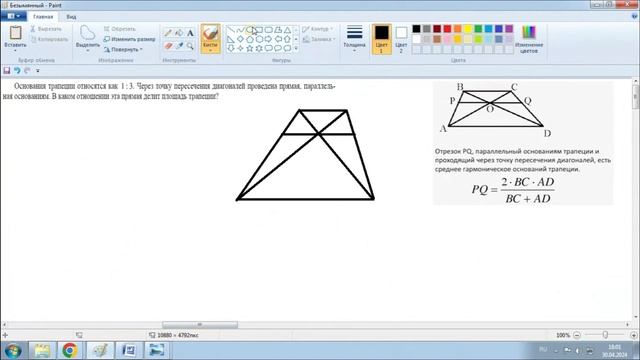Open the Paint Help icon
The image size is (640, 360).
click(x=635, y=16)
